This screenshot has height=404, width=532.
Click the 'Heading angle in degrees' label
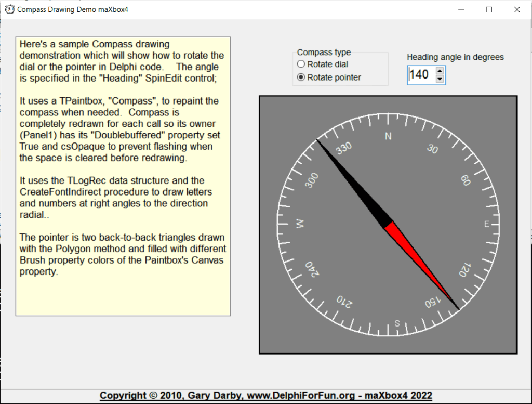455,57
